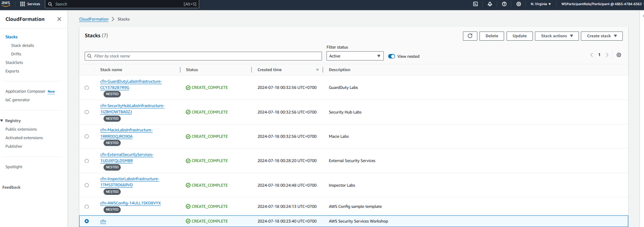Select the cfn-InspectorLabsInfrastructure stack radio

pos(87,185)
